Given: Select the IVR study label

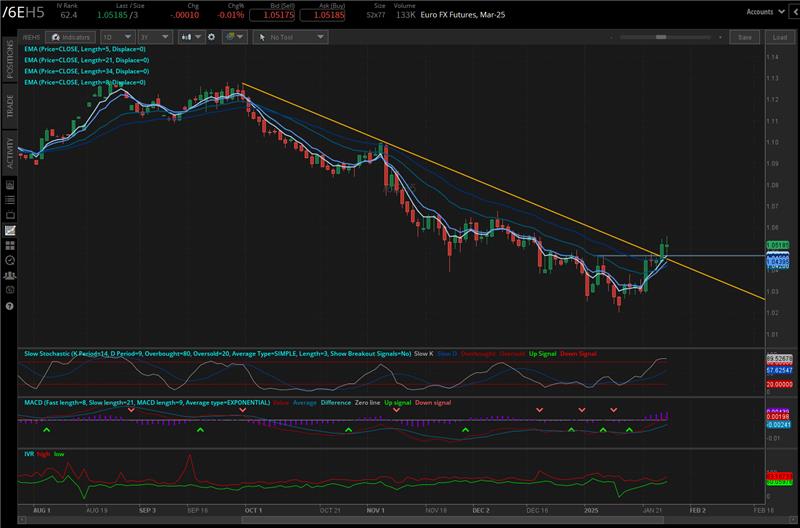Looking at the screenshot, I should pos(29,454).
